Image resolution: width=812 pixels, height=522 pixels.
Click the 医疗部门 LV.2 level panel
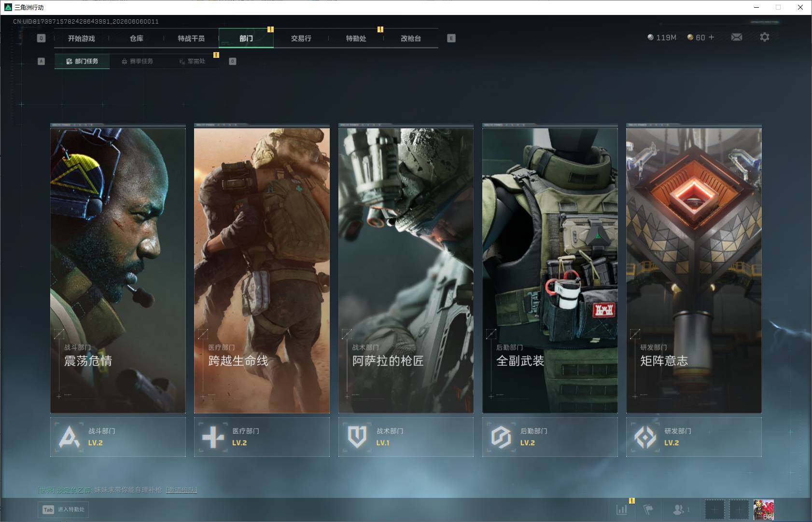pos(262,437)
